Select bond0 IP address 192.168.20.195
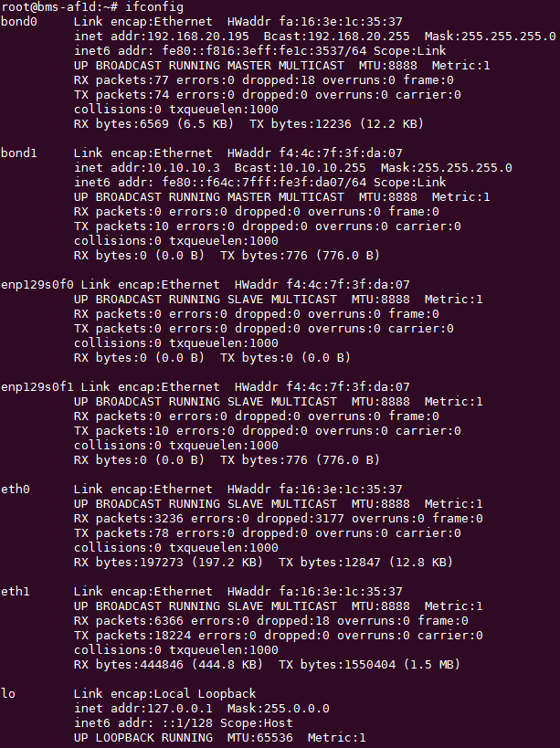The height and width of the screenshot is (748, 560). [x=198, y=37]
